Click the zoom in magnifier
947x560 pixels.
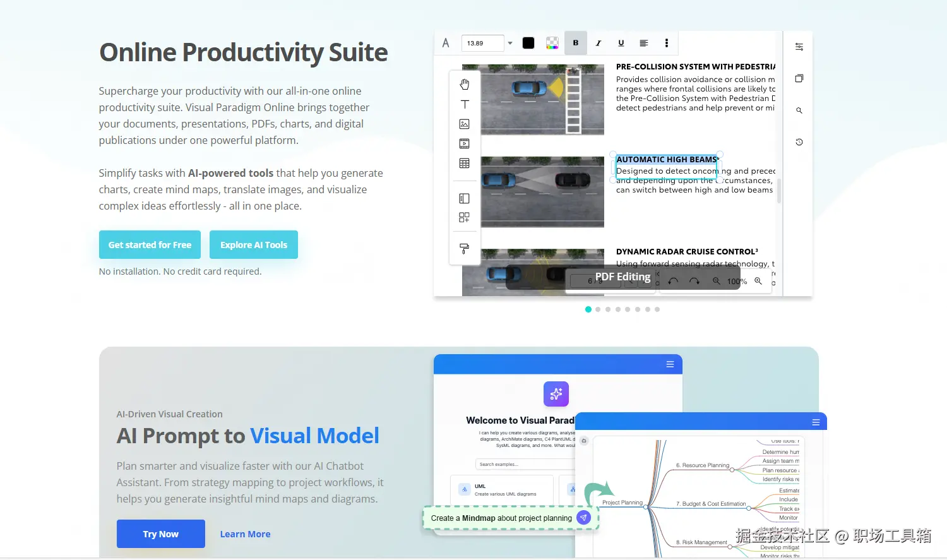pyautogui.click(x=758, y=281)
